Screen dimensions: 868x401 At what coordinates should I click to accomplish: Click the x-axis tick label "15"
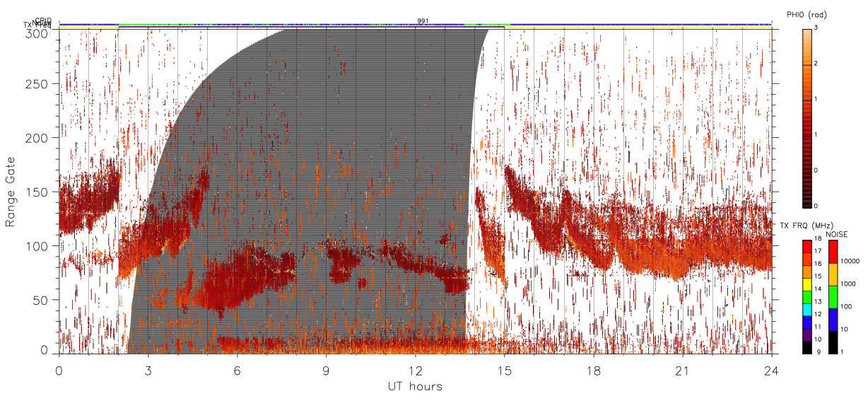coord(505,371)
